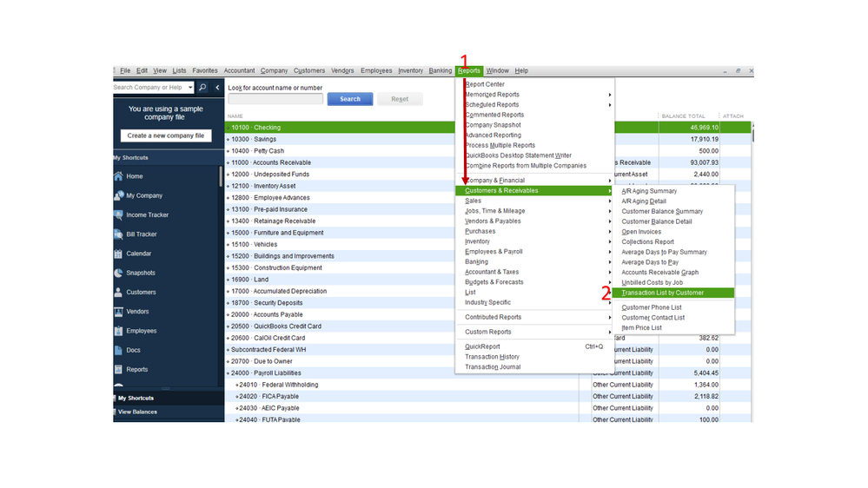Open My Company shortcut icon
Image resolution: width=868 pixels, height=488 pixels.
point(118,195)
